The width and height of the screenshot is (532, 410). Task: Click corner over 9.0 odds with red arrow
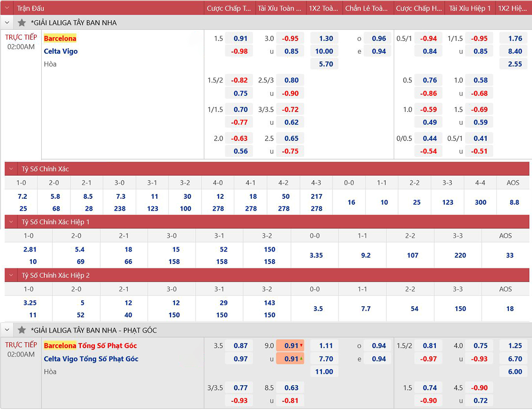290,346
